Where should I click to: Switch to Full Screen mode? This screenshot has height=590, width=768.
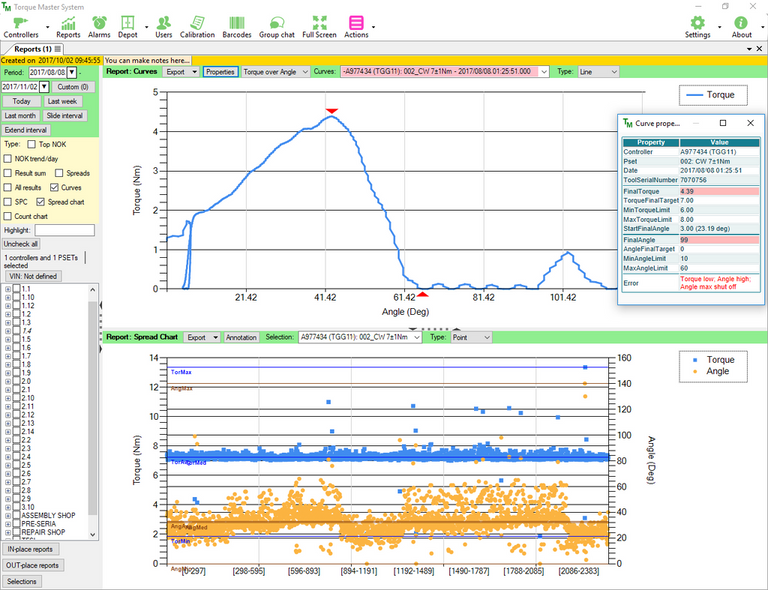pyautogui.click(x=319, y=22)
